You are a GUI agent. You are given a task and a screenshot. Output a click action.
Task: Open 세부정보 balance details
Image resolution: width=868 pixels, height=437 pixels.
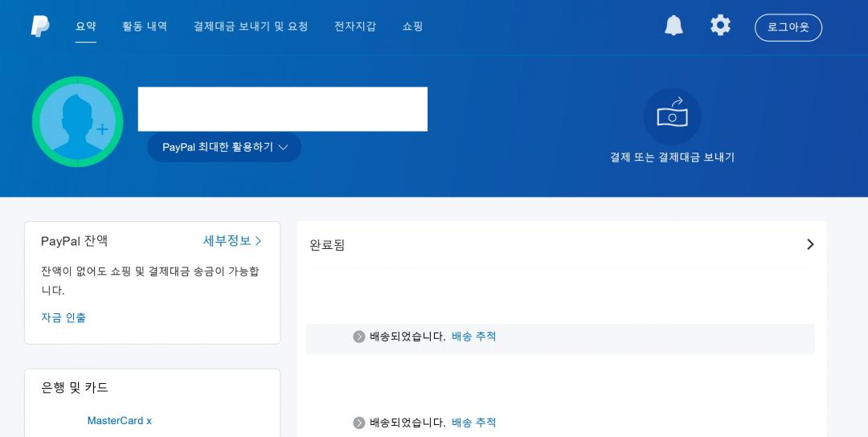click(231, 241)
